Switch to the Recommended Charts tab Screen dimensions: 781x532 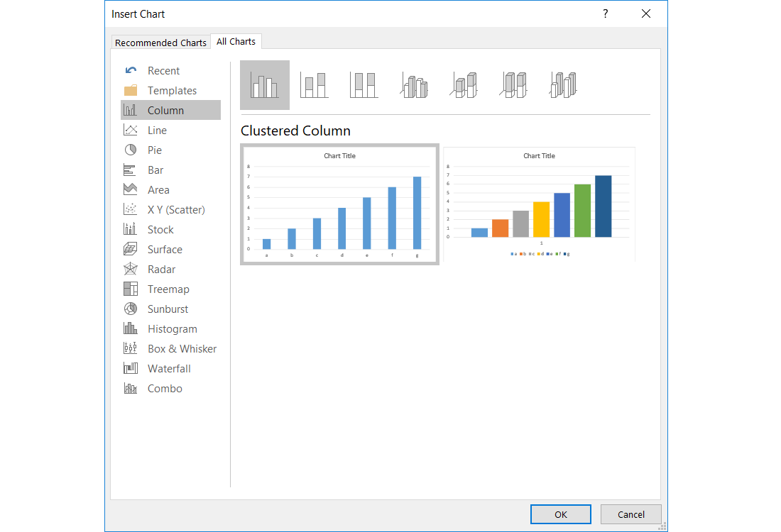(x=160, y=42)
